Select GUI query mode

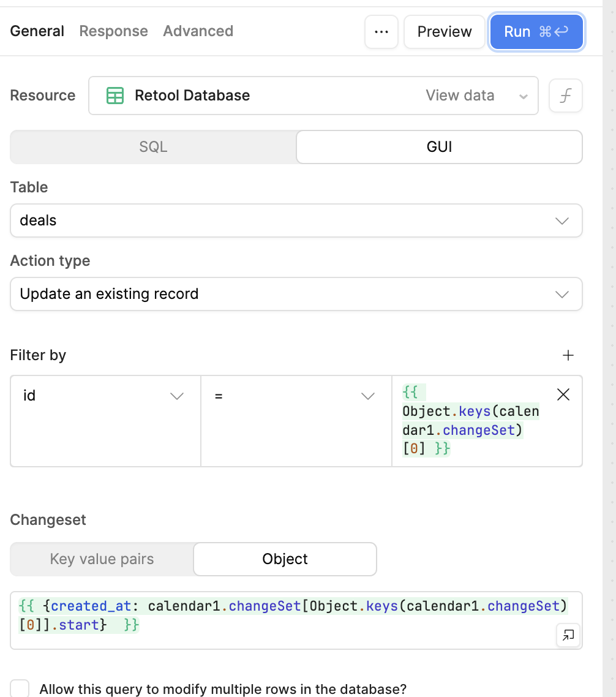click(x=439, y=147)
